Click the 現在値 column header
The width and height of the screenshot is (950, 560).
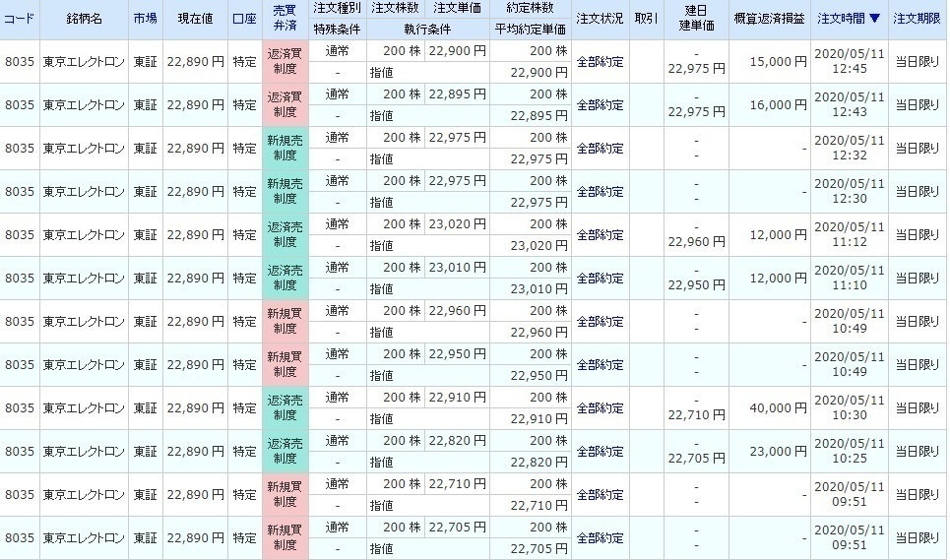click(195, 19)
